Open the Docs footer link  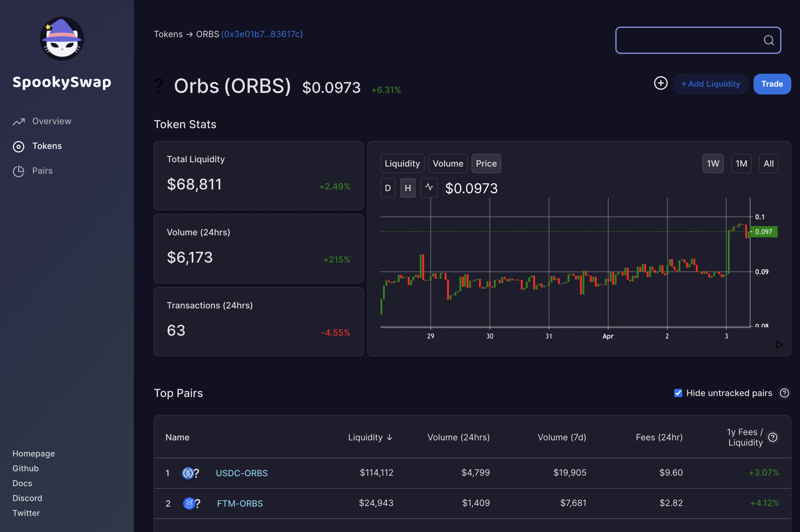(x=22, y=483)
